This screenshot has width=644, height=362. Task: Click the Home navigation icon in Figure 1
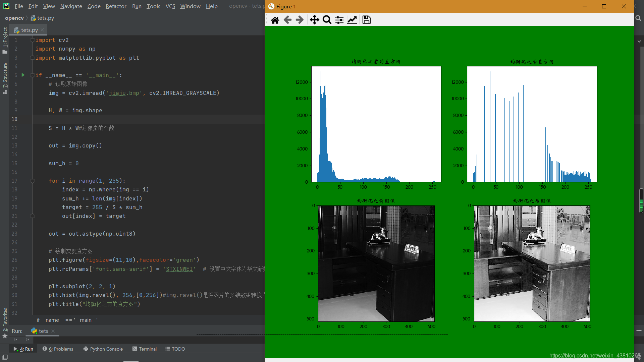pyautogui.click(x=275, y=19)
